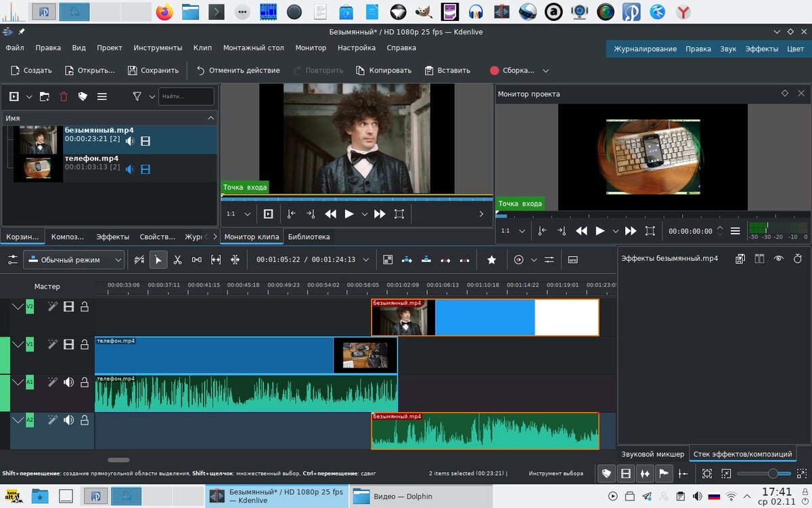Open track composition mixing options
This screenshot has width=812, height=508.
click(388, 259)
